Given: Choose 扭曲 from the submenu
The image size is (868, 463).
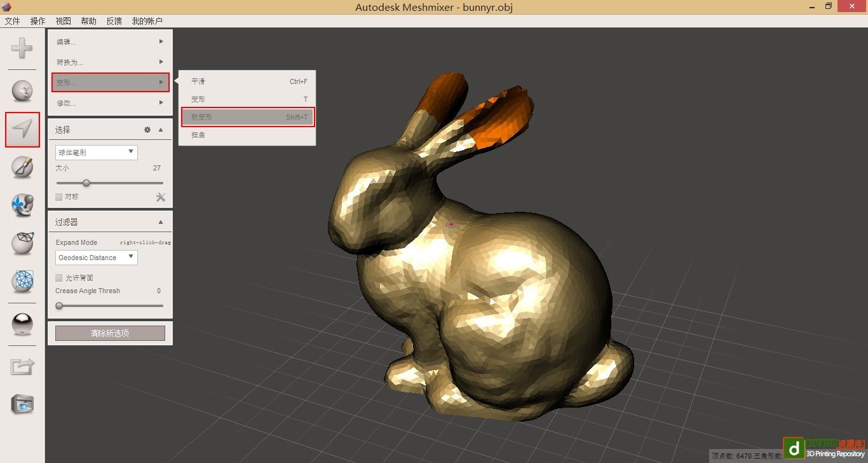Looking at the screenshot, I should [x=248, y=135].
